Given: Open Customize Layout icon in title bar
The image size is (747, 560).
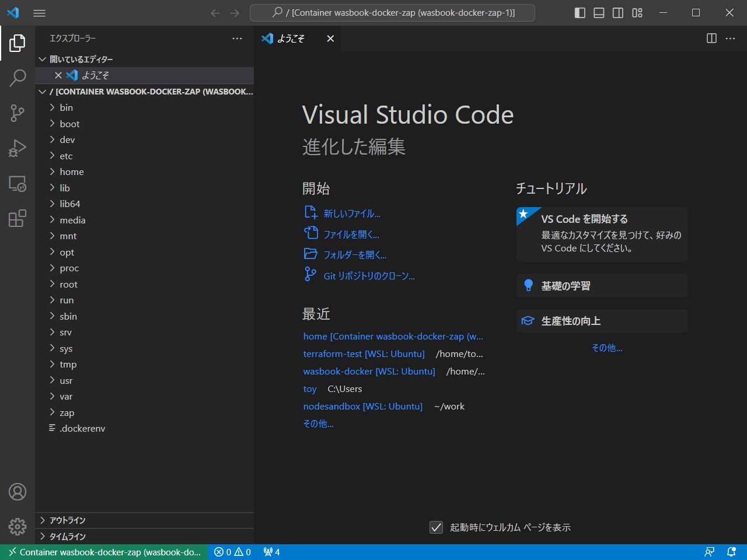Looking at the screenshot, I should point(637,13).
